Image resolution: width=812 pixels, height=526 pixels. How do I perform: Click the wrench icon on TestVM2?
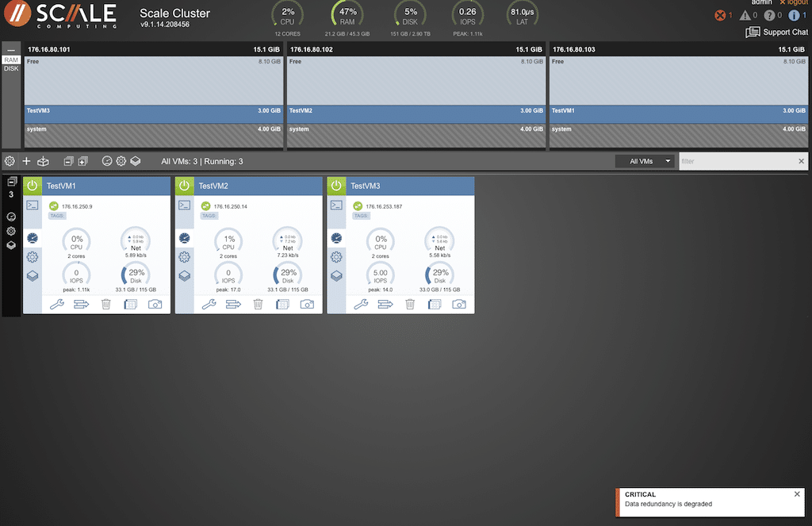[x=209, y=304]
